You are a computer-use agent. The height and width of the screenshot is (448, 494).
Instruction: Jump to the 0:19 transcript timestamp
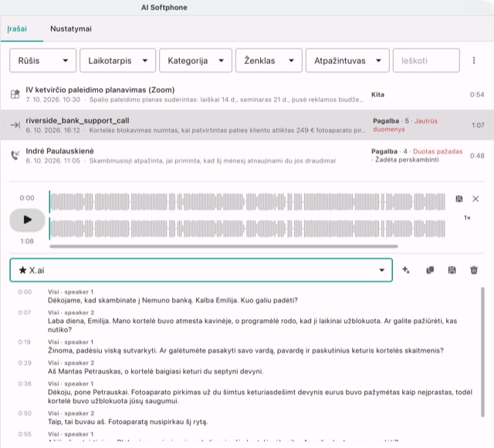(24, 342)
